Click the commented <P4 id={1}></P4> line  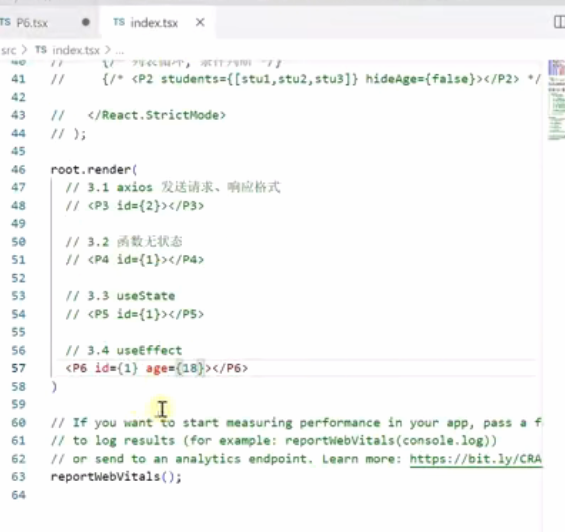(134, 260)
